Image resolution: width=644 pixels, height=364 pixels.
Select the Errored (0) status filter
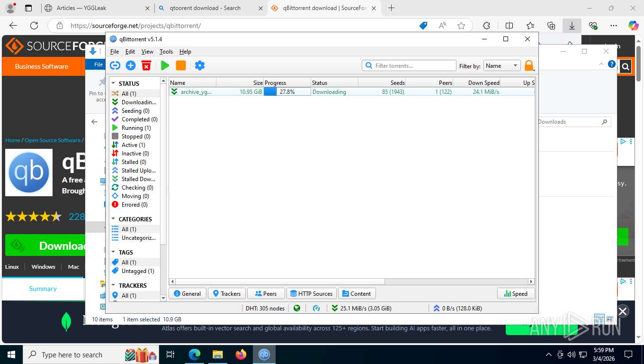pyautogui.click(x=134, y=205)
